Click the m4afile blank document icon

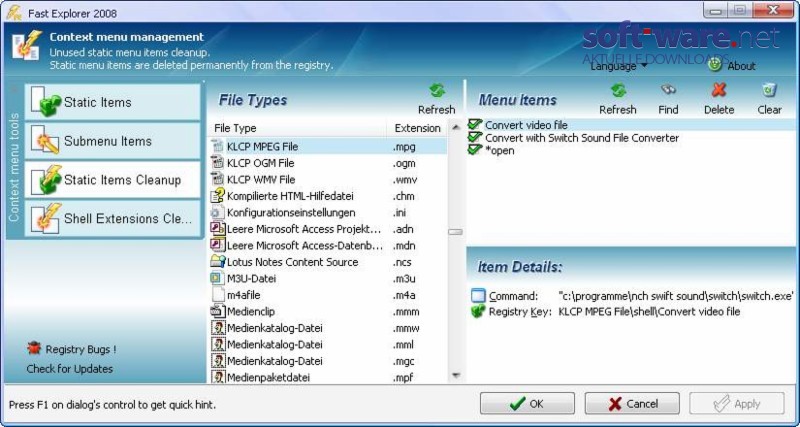[x=218, y=294]
